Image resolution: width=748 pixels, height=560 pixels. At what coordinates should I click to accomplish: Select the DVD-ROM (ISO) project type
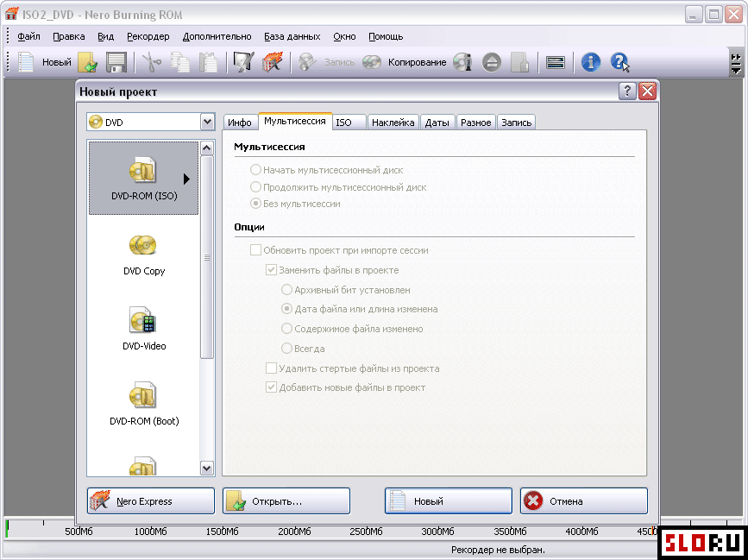click(x=143, y=178)
